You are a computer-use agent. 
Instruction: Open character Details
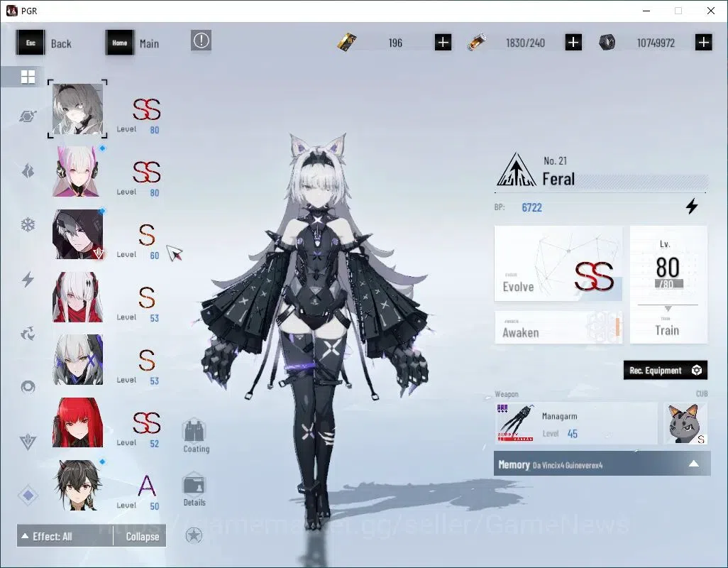[194, 488]
